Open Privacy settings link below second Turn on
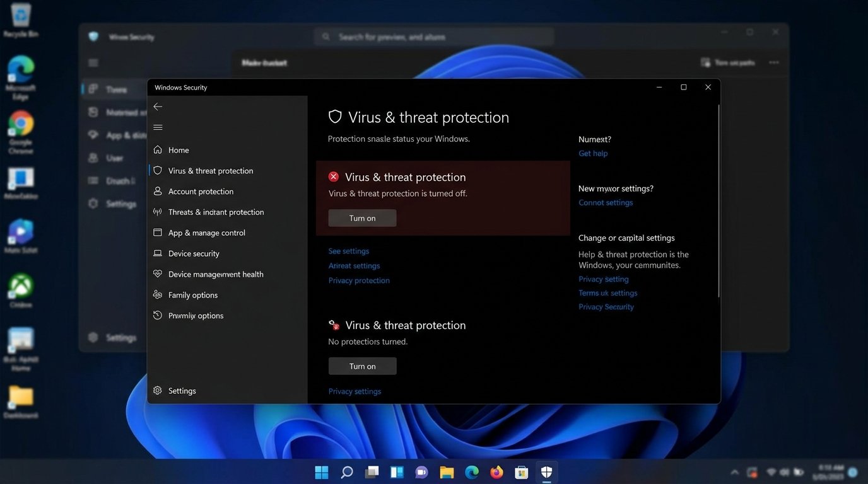This screenshot has height=484, width=868. (355, 391)
